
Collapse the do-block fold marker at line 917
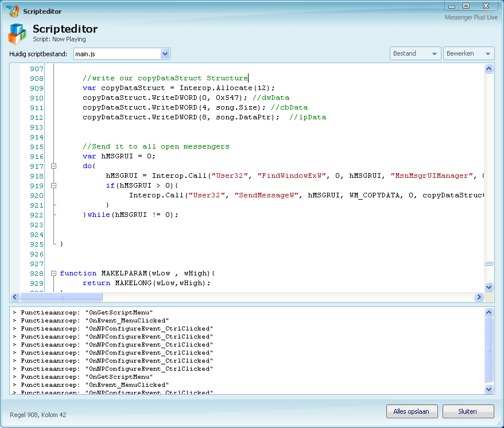[x=54, y=166]
